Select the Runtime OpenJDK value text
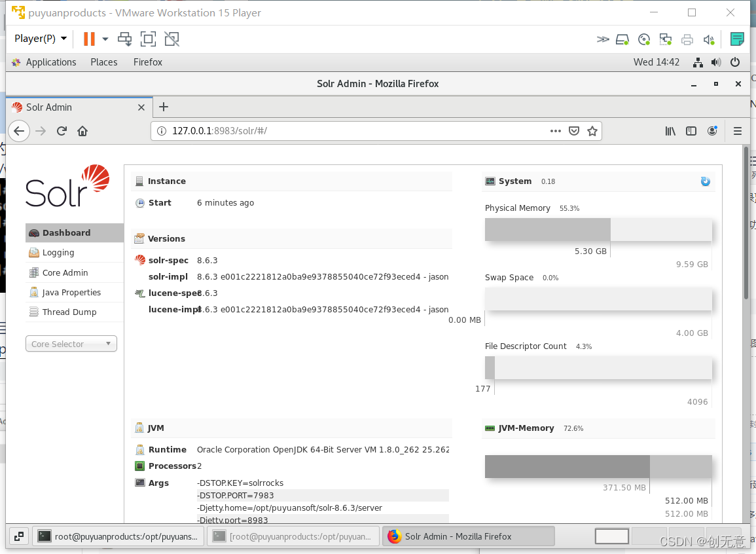Screen dimensions: 756x554 [323, 450]
